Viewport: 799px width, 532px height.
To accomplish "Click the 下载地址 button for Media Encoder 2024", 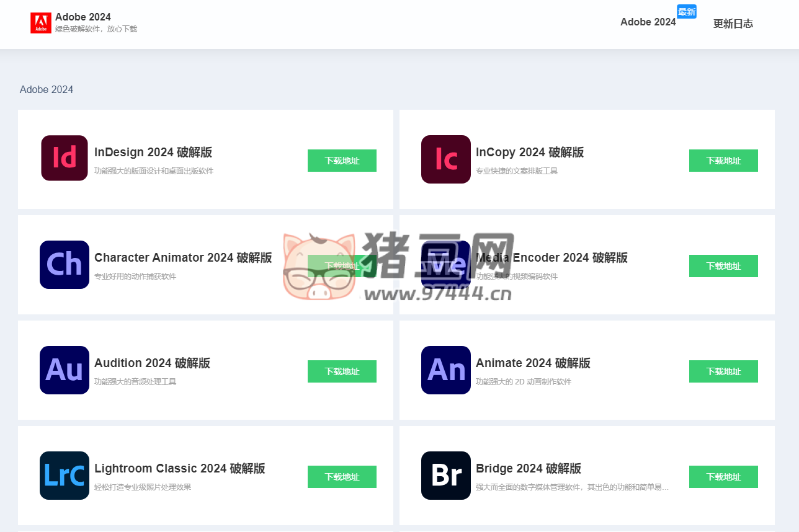I will pyautogui.click(x=723, y=266).
